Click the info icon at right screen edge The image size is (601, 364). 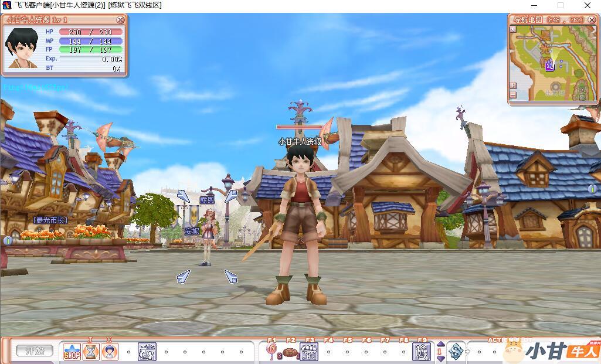(x=592, y=189)
